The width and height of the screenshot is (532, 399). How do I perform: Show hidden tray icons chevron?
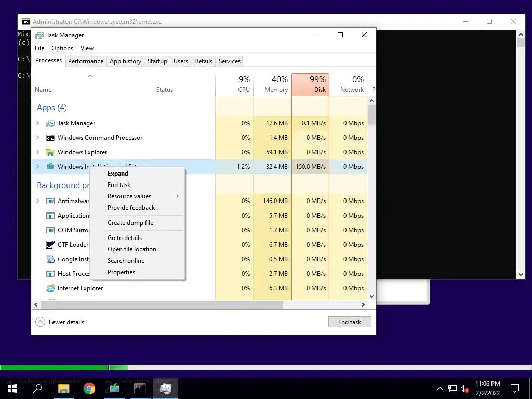[x=440, y=389]
